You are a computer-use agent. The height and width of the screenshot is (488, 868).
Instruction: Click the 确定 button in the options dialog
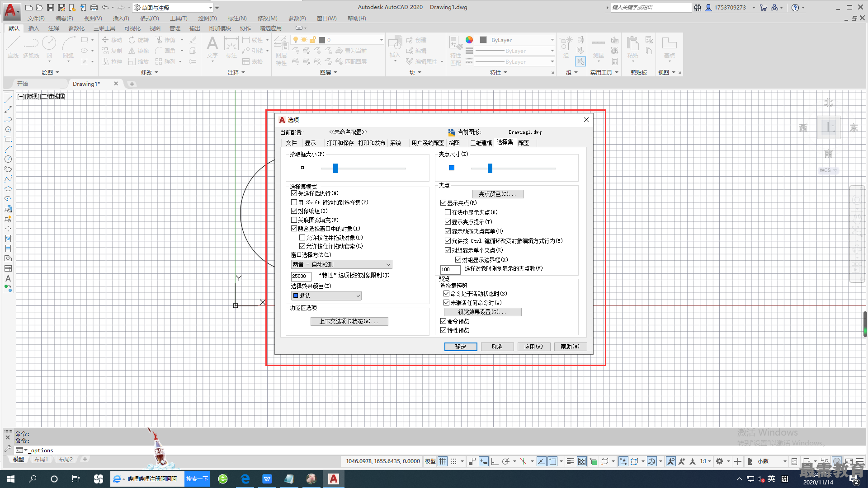[461, 347]
